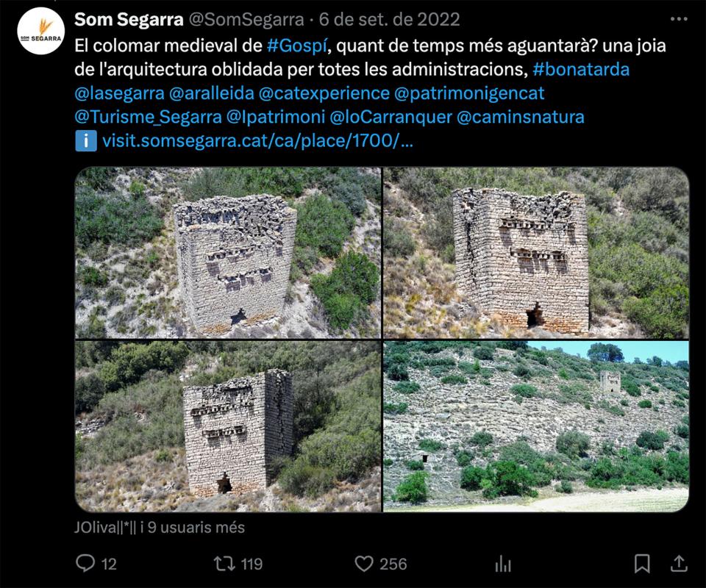Open the share upload icon

(x=679, y=563)
